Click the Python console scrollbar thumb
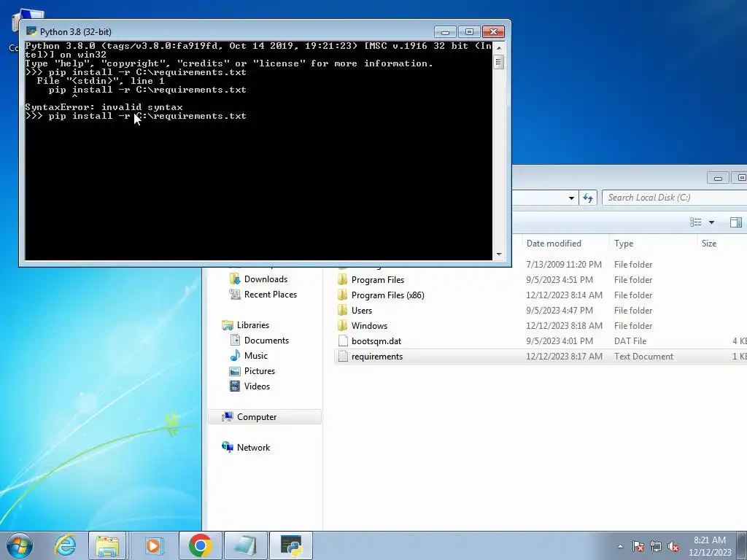The image size is (747, 560). point(499,62)
